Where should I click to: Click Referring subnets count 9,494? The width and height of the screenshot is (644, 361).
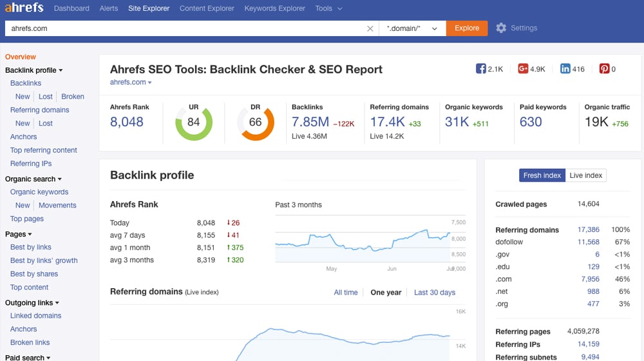[x=590, y=357]
